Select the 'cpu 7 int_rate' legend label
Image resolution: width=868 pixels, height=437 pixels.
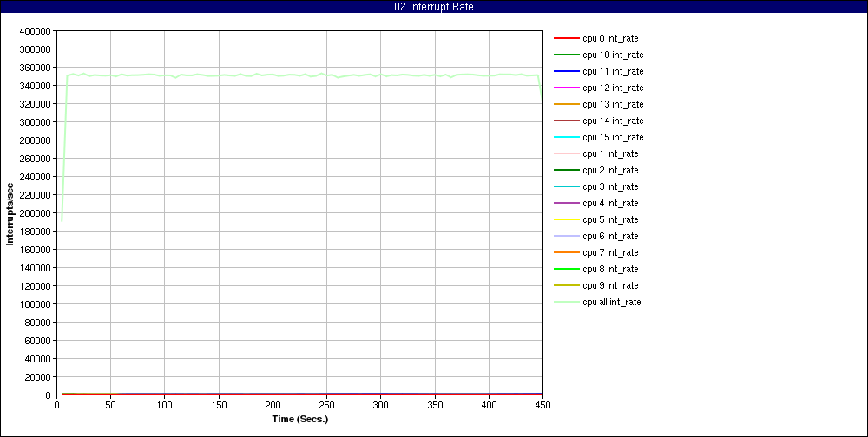(x=610, y=253)
